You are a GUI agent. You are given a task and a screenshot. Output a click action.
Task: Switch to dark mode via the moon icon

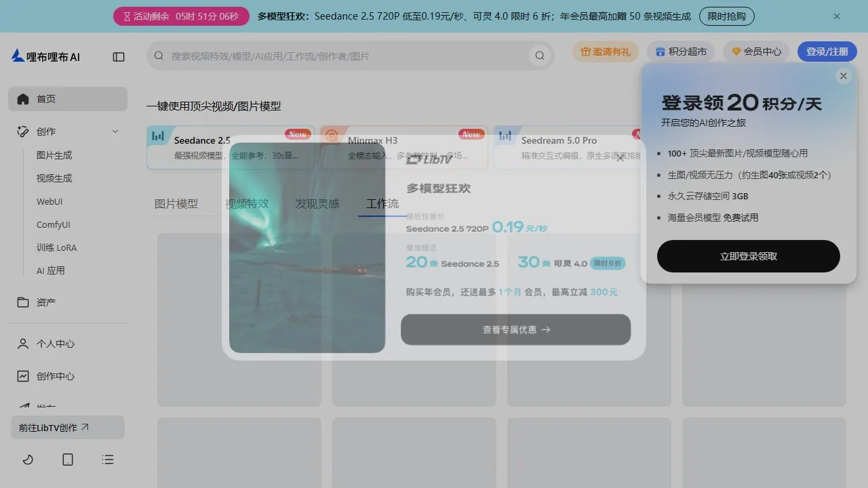coord(28,460)
